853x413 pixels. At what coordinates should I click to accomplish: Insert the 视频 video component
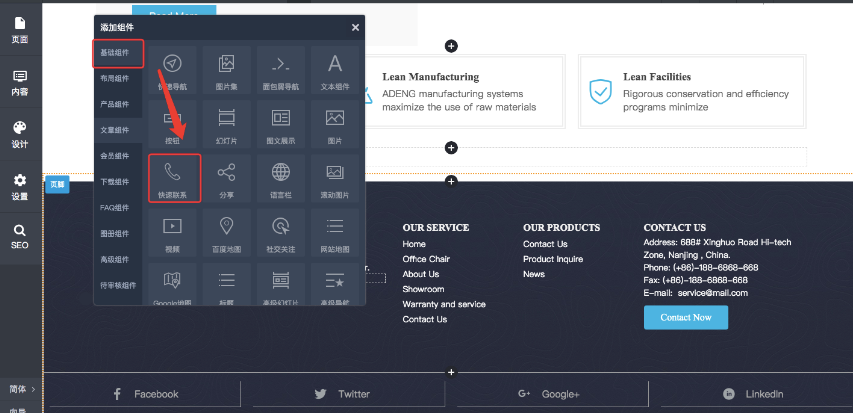coord(173,231)
